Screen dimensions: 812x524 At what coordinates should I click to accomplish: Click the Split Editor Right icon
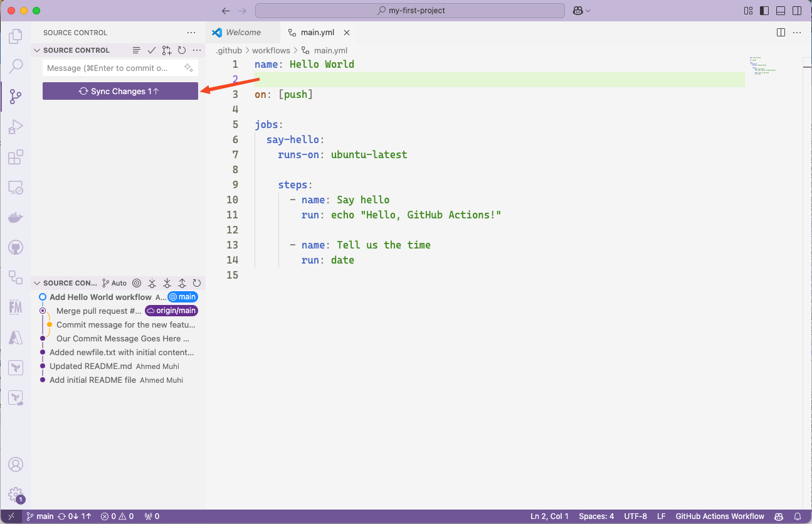pos(781,33)
